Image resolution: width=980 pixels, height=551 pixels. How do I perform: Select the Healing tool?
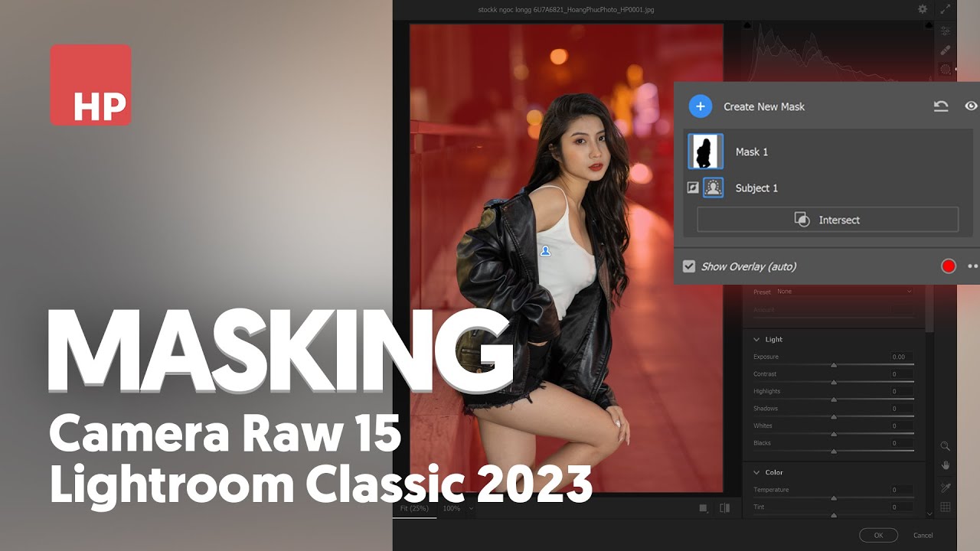(x=945, y=49)
